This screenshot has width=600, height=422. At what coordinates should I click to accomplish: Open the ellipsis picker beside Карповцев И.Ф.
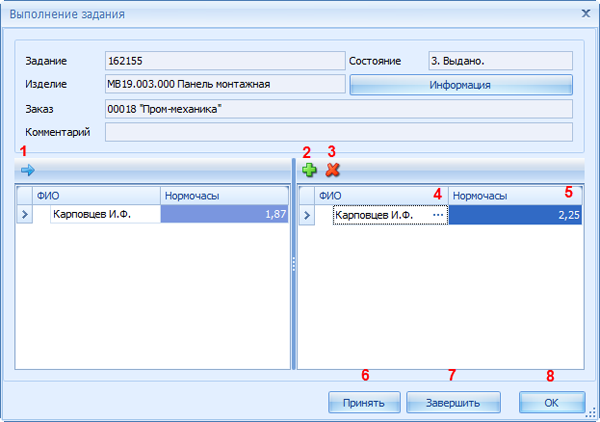point(438,215)
